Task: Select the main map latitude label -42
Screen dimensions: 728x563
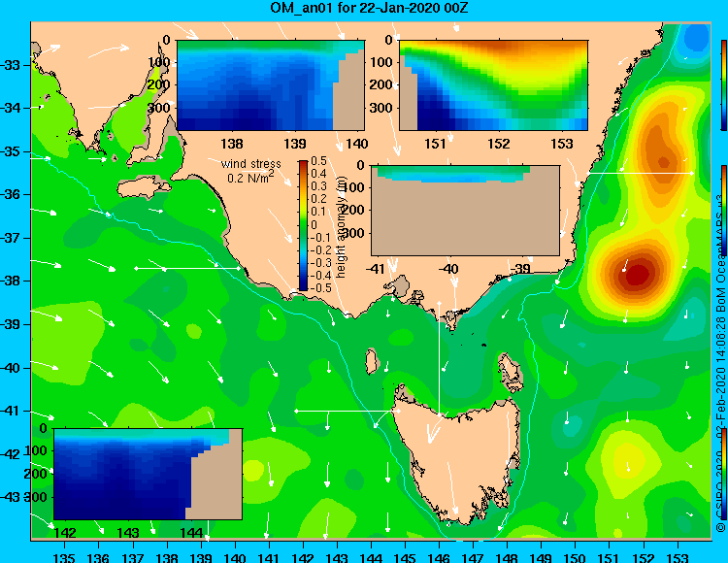Action: [x=11, y=454]
